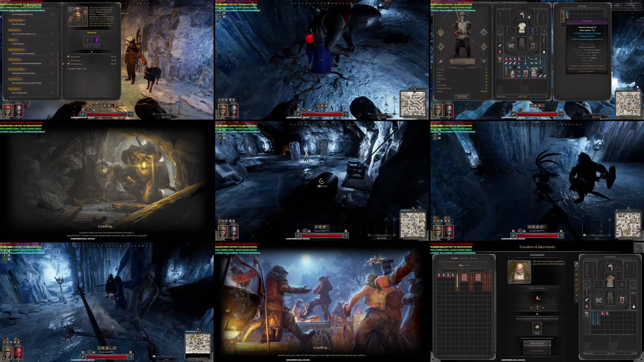The width and height of the screenshot is (644, 362).
Task: Open the Sell tab in the Trade panel
Action: pos(467,265)
